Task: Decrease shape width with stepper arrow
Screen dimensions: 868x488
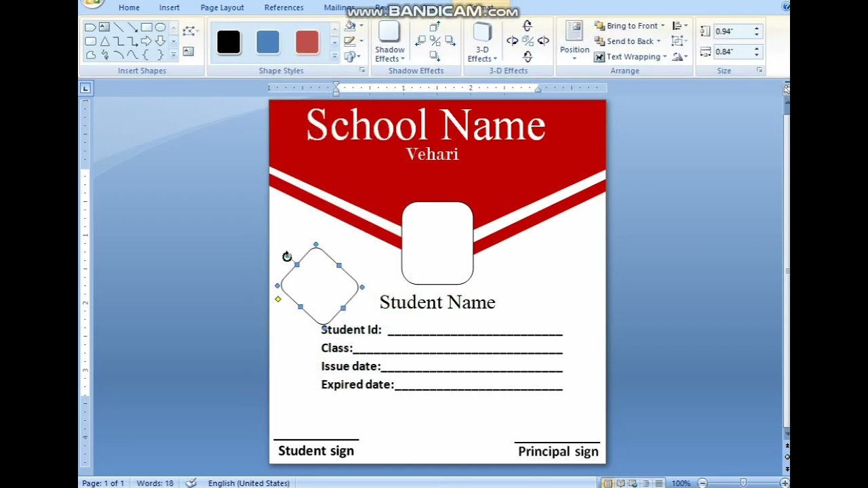Action: click(x=757, y=55)
